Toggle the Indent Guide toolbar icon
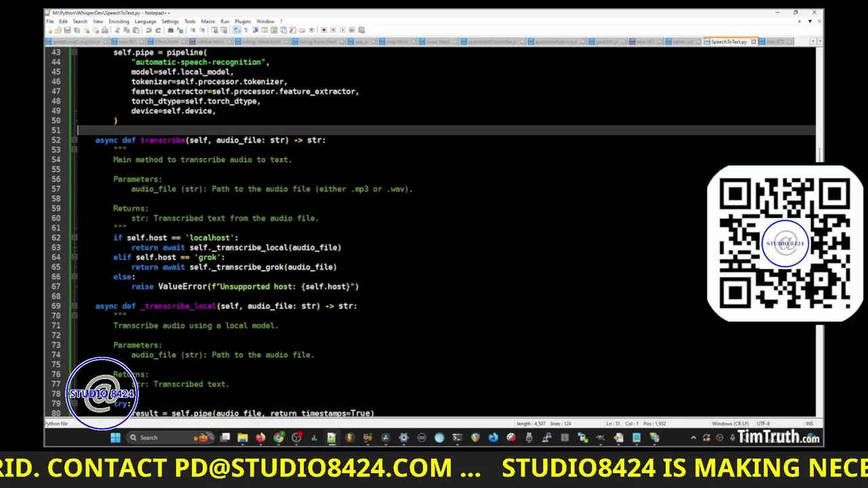Screen dimensions: 868x488 [256, 30]
